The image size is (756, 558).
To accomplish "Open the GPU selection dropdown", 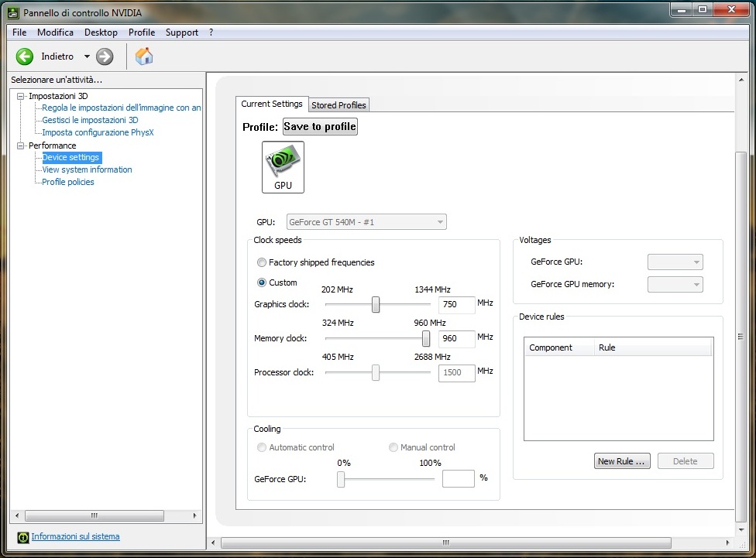I will (x=366, y=222).
